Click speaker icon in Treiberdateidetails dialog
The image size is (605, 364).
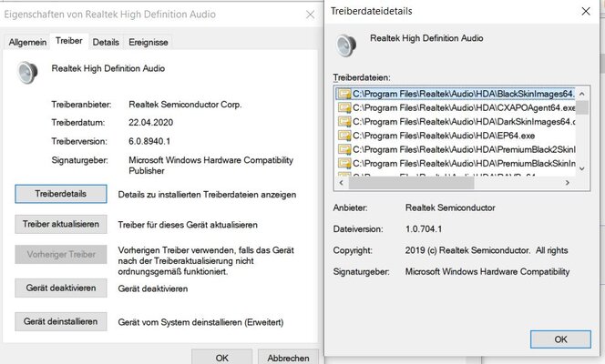pyautogui.click(x=346, y=45)
